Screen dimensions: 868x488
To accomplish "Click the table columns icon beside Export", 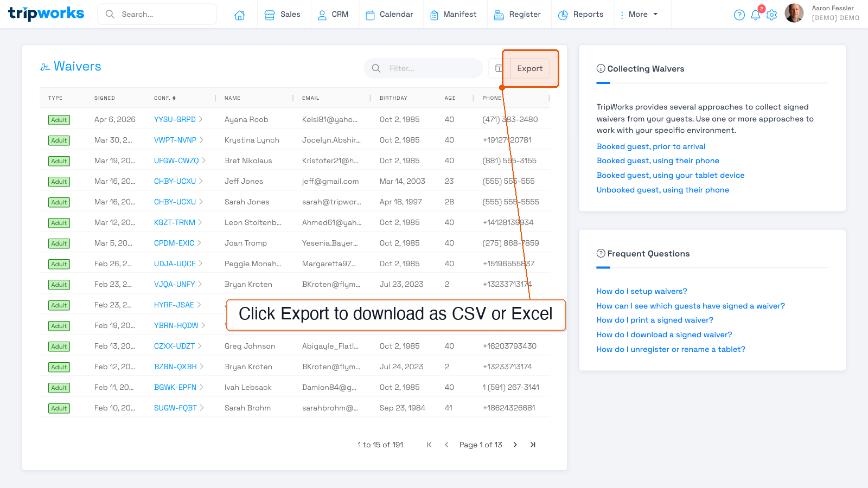I will [x=499, y=68].
